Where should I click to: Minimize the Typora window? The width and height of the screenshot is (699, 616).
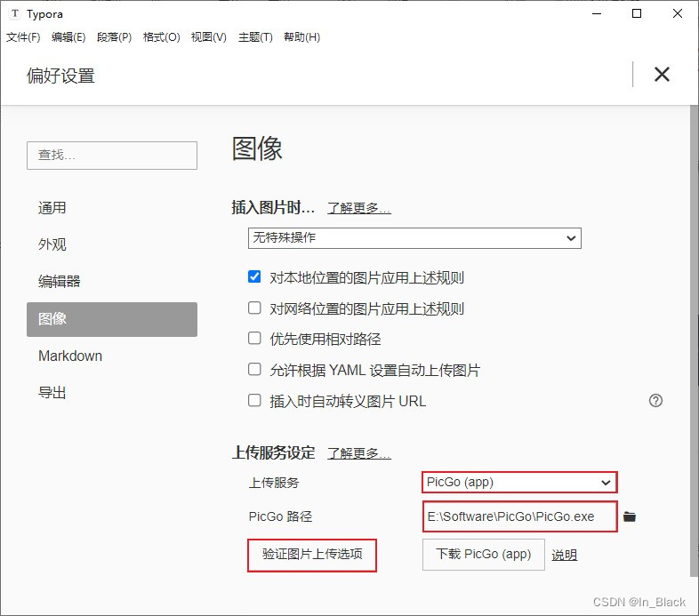[x=597, y=14]
